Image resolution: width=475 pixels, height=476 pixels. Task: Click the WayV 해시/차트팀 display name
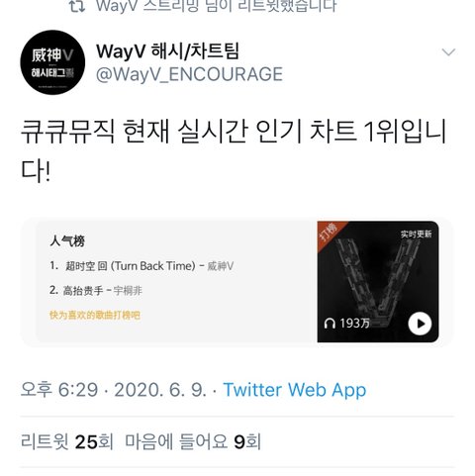167,51
